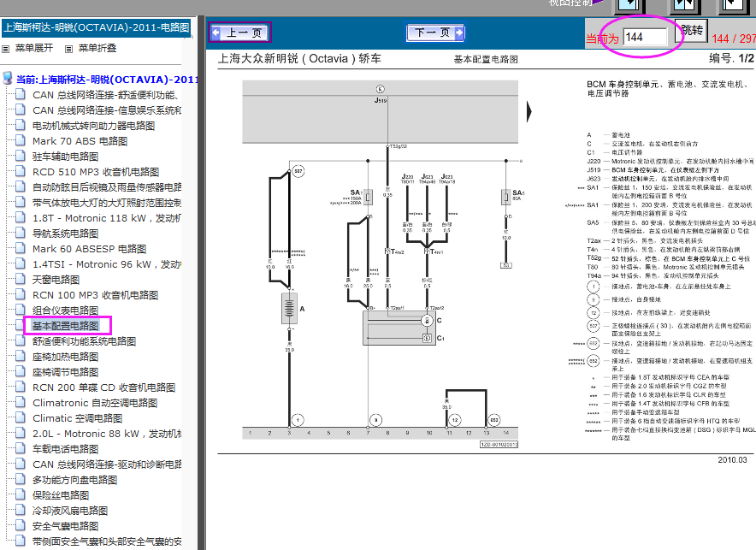
Task: Open RCD 510 MP3 收音机电路图
Action: click(x=96, y=172)
